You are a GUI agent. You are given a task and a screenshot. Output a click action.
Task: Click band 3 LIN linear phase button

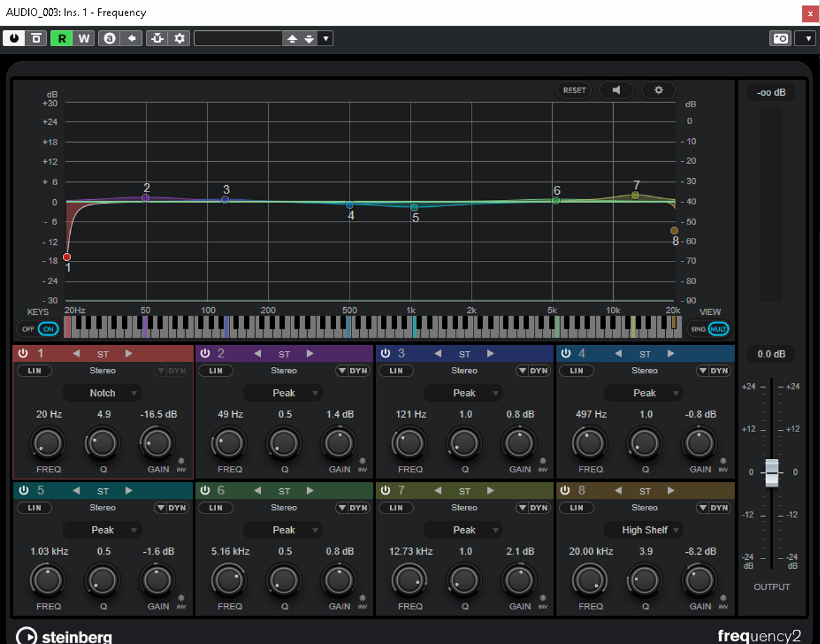[397, 371]
